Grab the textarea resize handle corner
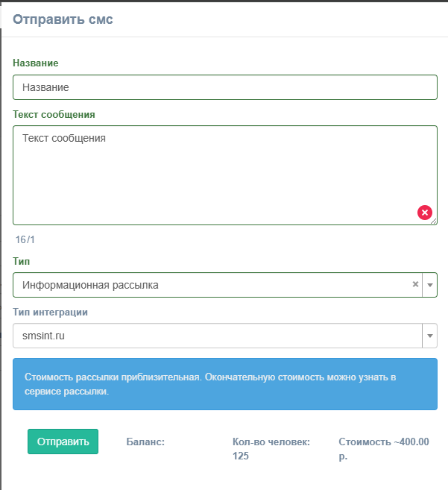Screen dimensions: 448x490 [x=433, y=222]
